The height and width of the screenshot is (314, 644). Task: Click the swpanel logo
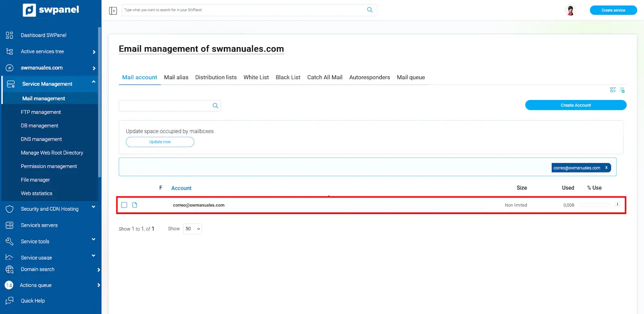[x=51, y=10]
